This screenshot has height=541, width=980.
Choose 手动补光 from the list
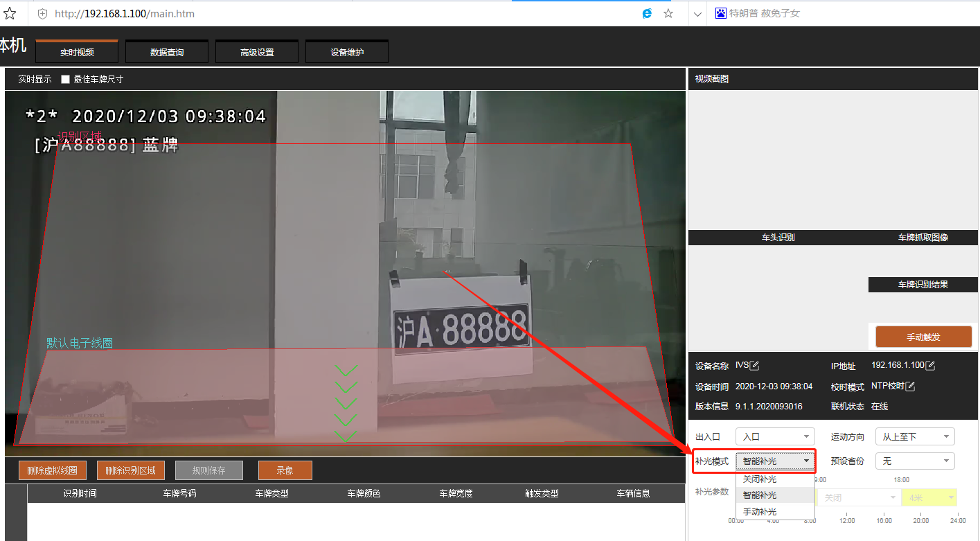(x=775, y=511)
